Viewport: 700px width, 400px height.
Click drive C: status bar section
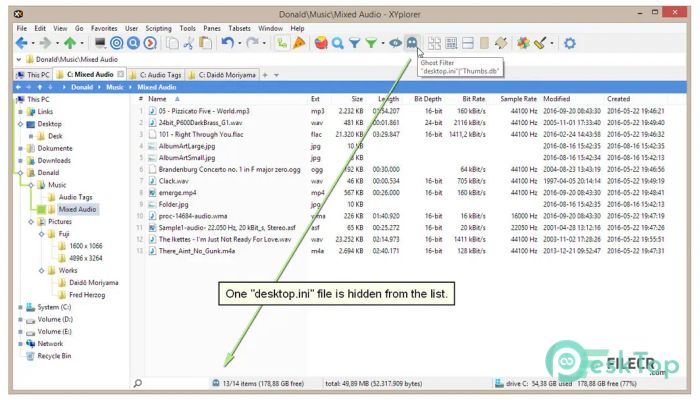tap(566, 383)
